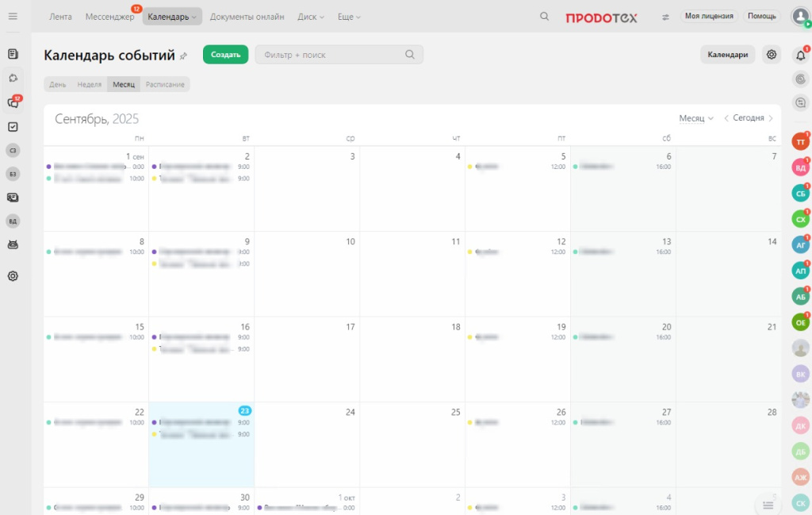Open 16:00 event on September 20
The width and height of the screenshot is (812, 515).
click(x=622, y=337)
